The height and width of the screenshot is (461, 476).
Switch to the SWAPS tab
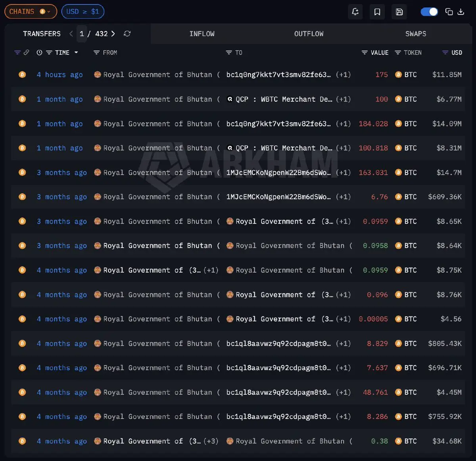click(416, 34)
